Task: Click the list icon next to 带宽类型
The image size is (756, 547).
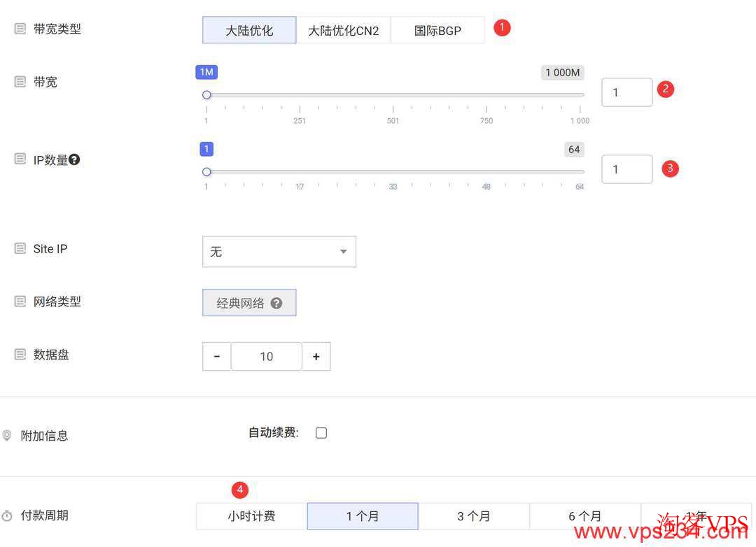Action: click(19, 28)
